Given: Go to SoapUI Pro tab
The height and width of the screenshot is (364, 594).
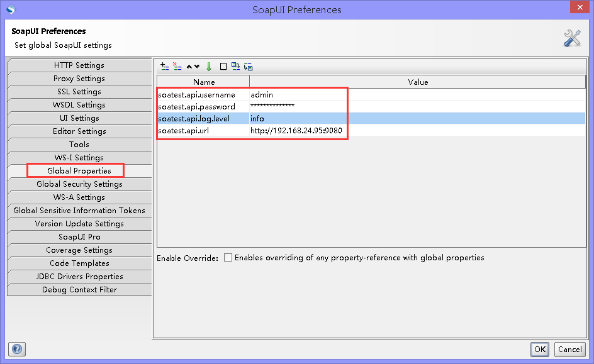Looking at the screenshot, I should click(79, 237).
